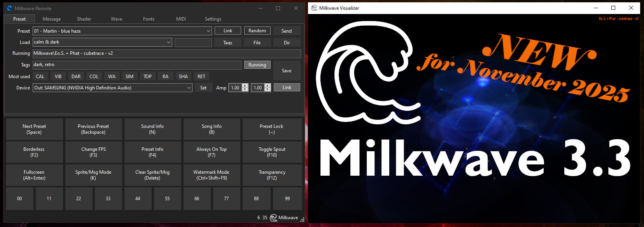Click the Milkwave logo icon in status bar
This screenshot has height=227, width=644.
tap(273, 218)
